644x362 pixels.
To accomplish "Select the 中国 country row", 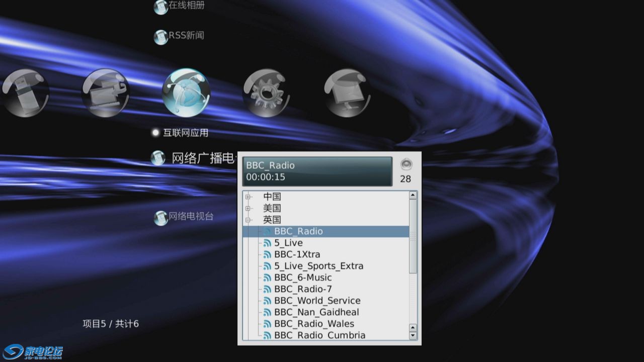I will coord(272,197).
